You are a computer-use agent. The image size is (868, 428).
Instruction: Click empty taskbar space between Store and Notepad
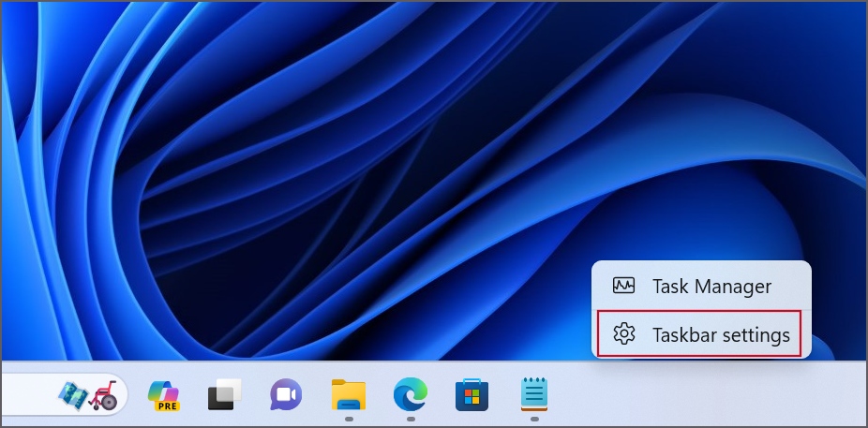502,395
